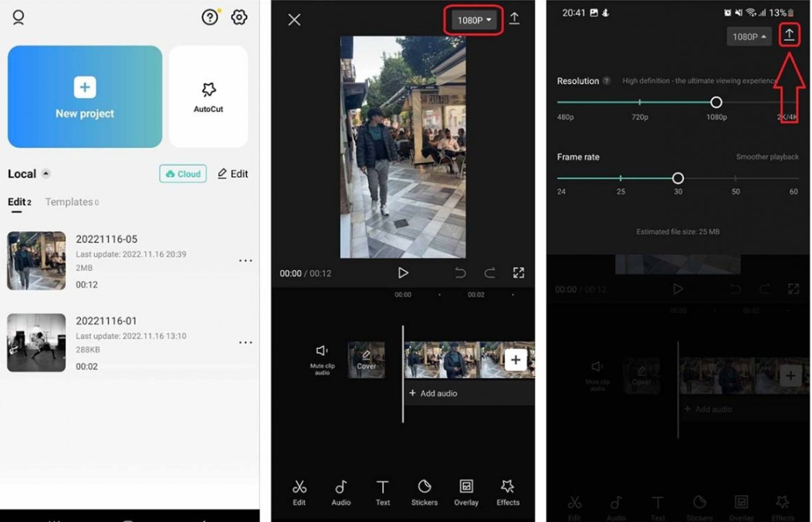Click the Frame rate slider handle at 30
This screenshot has width=812, height=522.
678,178
